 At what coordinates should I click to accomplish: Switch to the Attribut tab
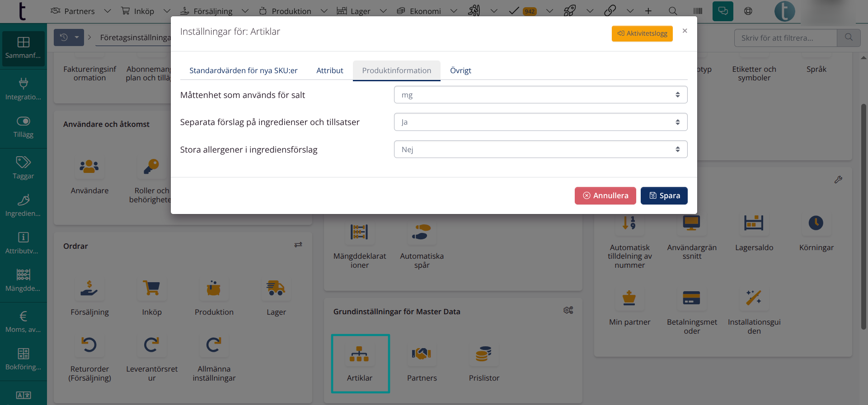point(329,70)
